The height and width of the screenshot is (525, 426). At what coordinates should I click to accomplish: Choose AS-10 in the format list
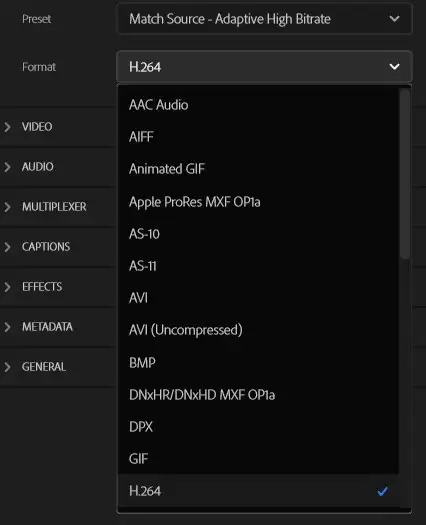tap(258, 234)
